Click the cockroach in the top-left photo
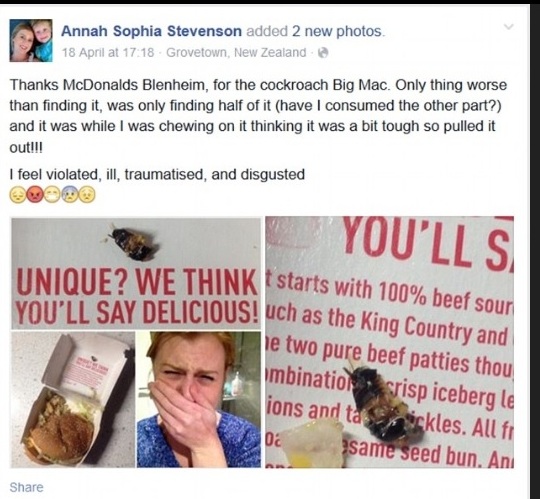The width and height of the screenshot is (540, 499). (x=132, y=244)
